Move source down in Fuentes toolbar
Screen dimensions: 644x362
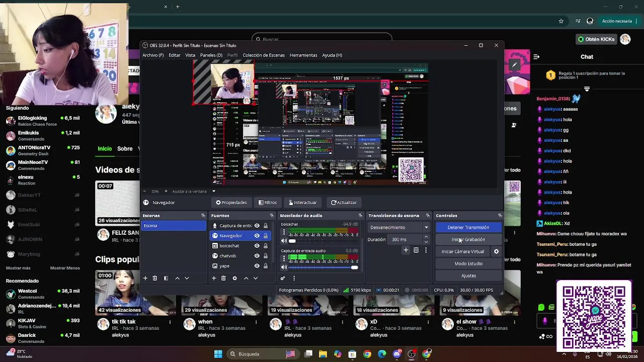[256, 278]
